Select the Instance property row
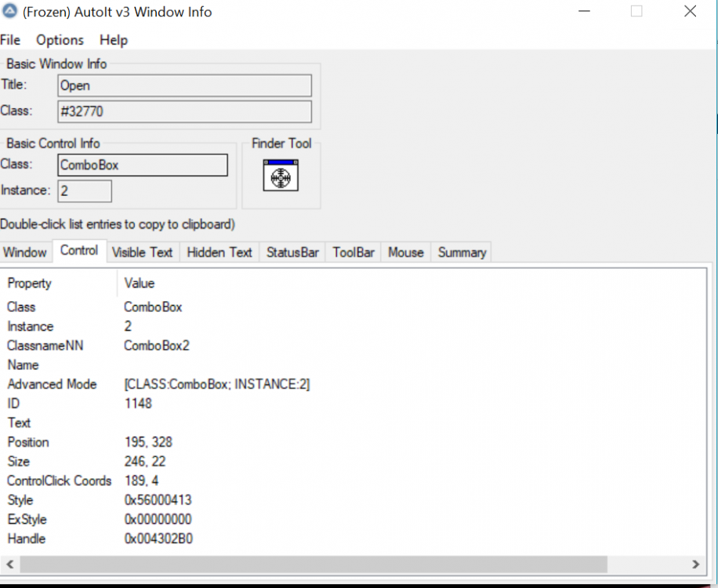Viewport: 718px width, 588px height. click(x=31, y=326)
